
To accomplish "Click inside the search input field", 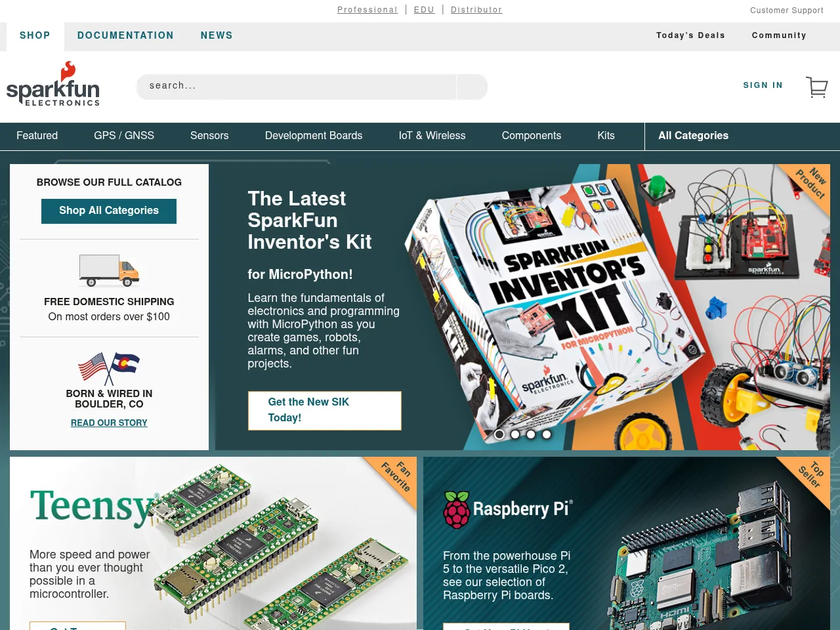I will click(295, 86).
